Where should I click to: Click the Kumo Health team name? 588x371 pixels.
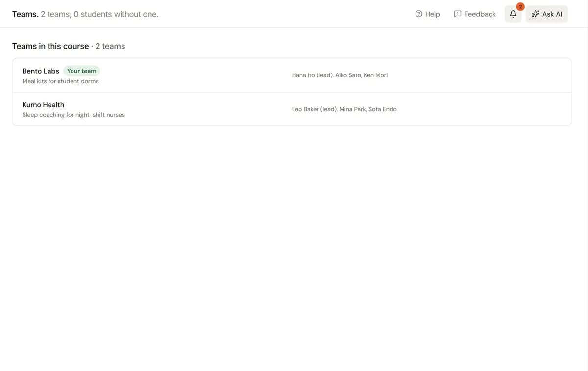(43, 105)
